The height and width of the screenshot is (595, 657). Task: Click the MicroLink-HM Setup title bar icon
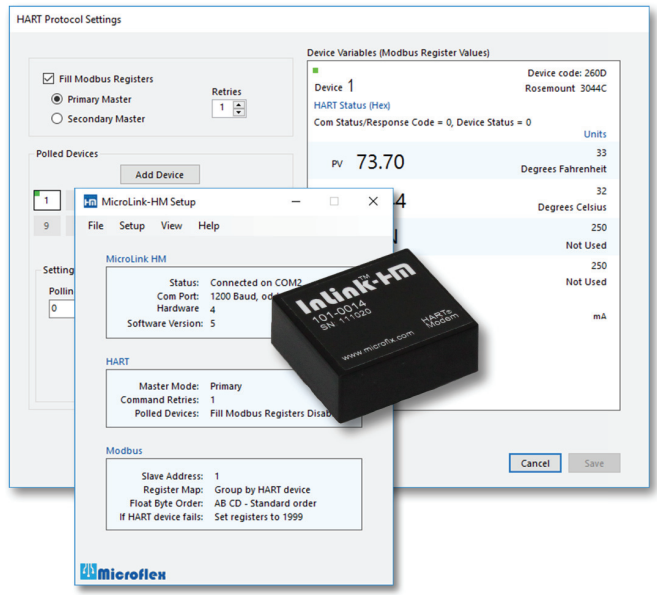pyautogui.click(x=90, y=202)
